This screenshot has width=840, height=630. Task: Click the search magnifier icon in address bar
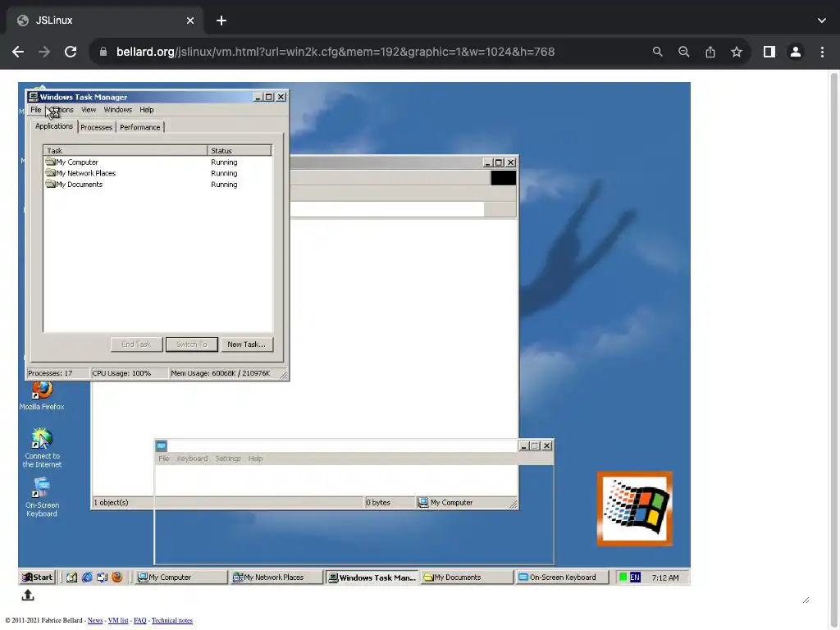click(x=658, y=52)
